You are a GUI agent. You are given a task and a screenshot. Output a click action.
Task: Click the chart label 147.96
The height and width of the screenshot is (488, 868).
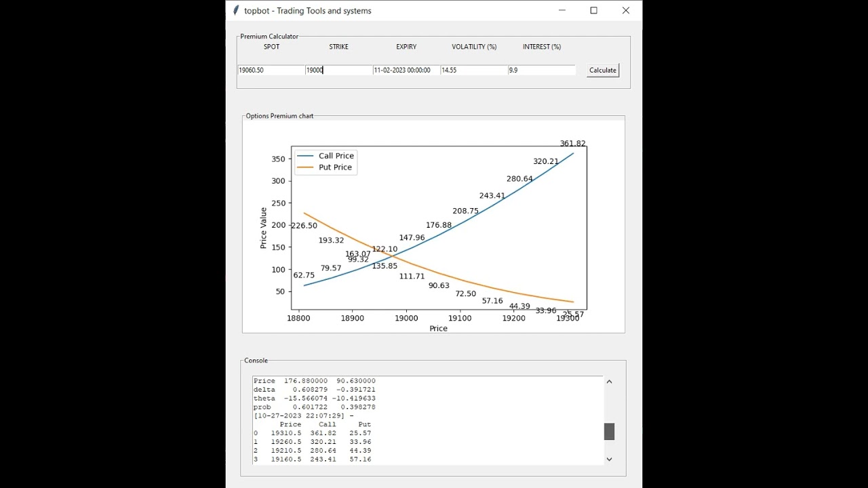point(412,238)
